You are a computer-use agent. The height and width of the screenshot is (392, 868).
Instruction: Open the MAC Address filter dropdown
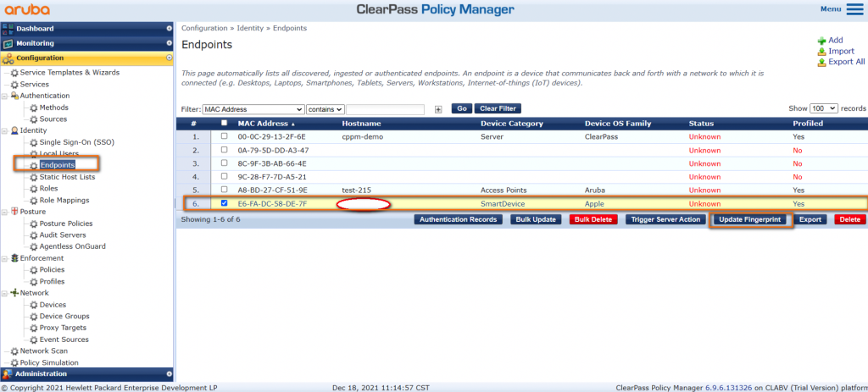(253, 109)
